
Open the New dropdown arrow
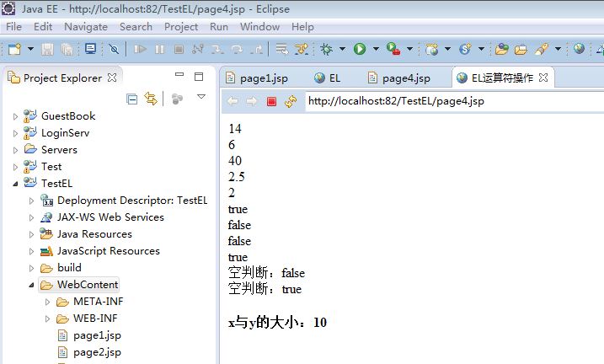coord(30,50)
